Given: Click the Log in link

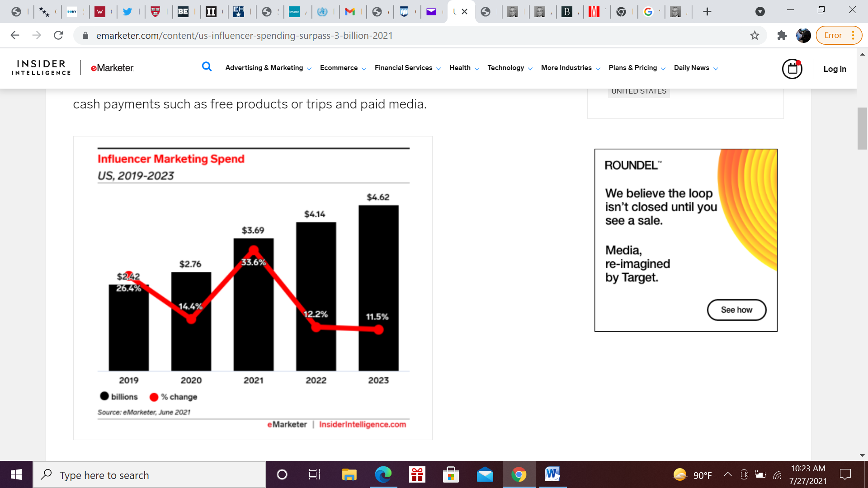Looking at the screenshot, I should tap(835, 69).
